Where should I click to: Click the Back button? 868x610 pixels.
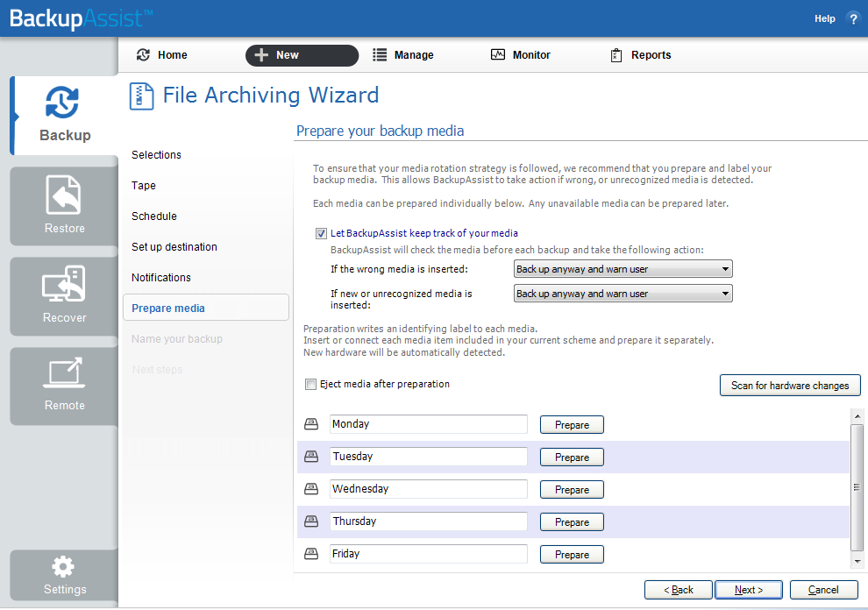pyautogui.click(x=678, y=590)
